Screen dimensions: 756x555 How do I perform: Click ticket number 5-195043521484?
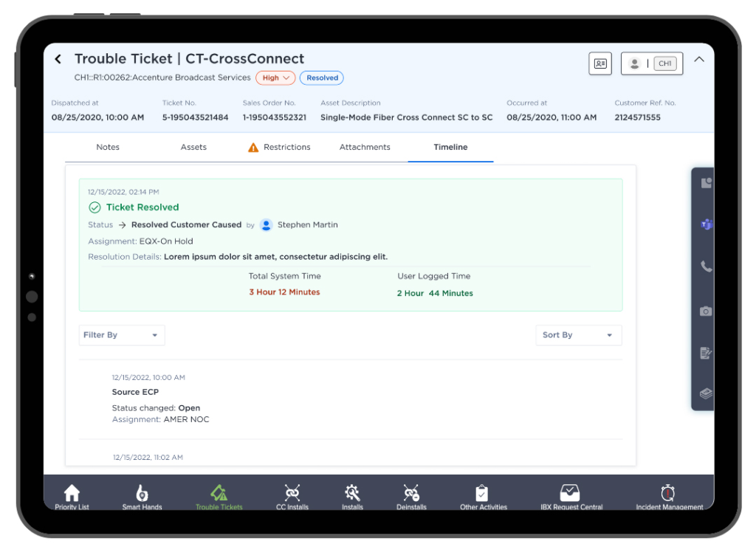(x=195, y=117)
